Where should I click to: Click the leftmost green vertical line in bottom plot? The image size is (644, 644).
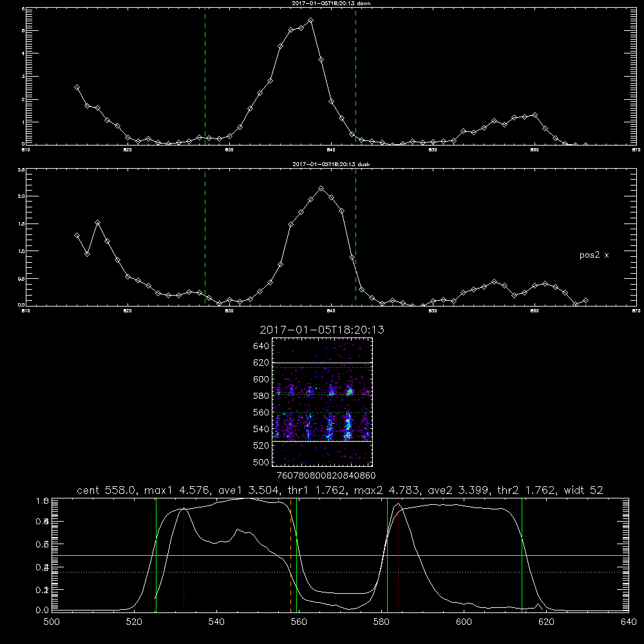click(x=156, y=554)
